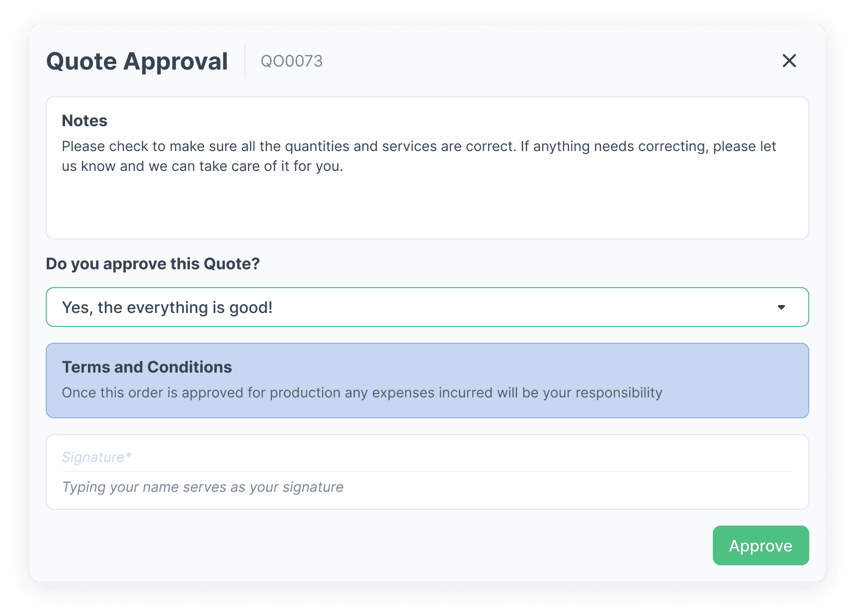Click the quote number QO0073
The height and width of the screenshot is (616, 855).
click(292, 61)
